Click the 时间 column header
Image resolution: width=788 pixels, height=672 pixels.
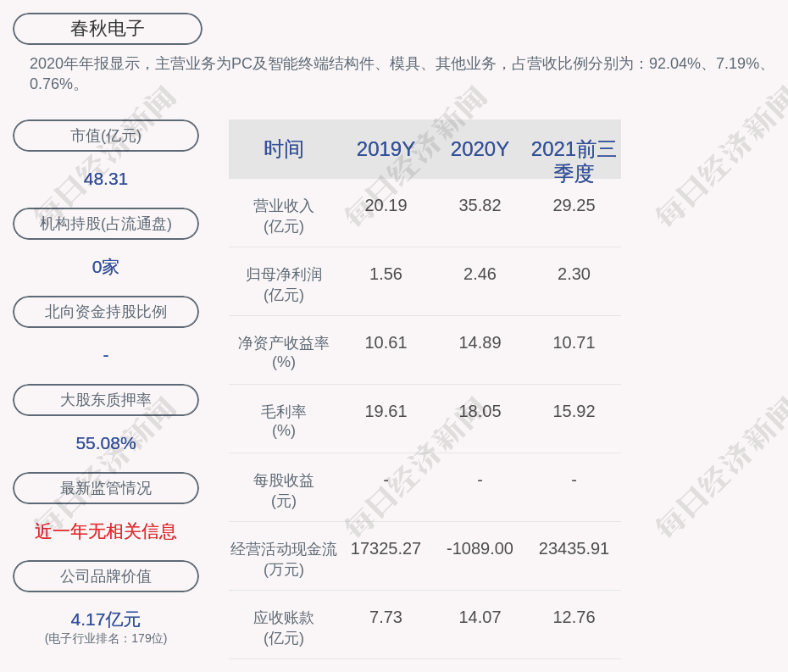click(283, 149)
